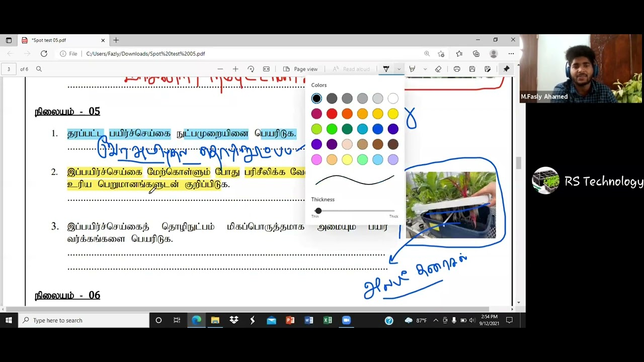This screenshot has width=644, height=362.
Task: Open the Windows notification center
Action: 509,320
